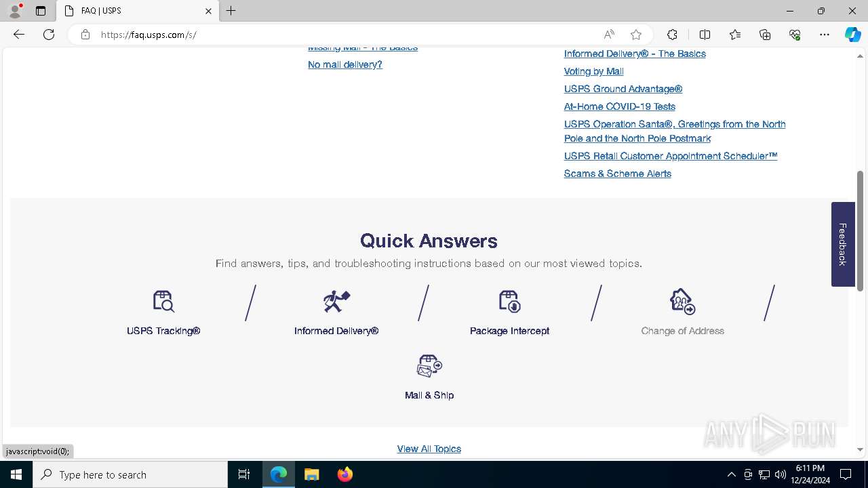The width and height of the screenshot is (868, 488).
Task: Click the USPS Tracking label
Action: coord(163,331)
